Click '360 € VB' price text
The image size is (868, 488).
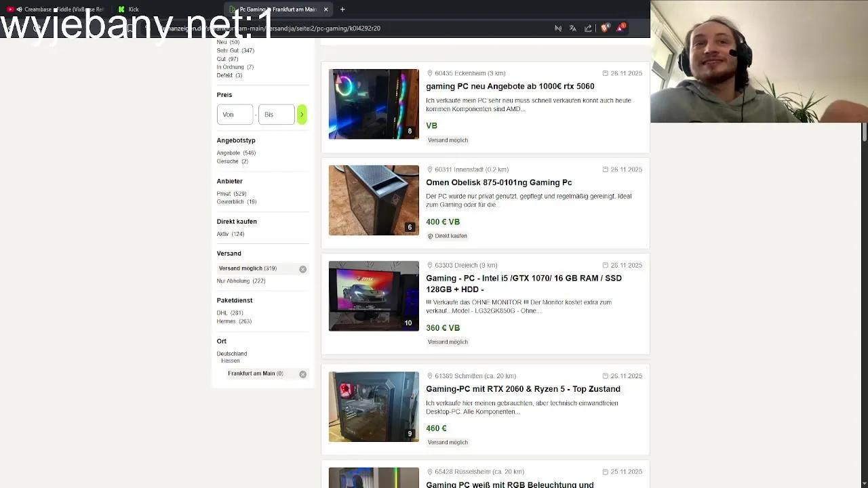click(443, 328)
